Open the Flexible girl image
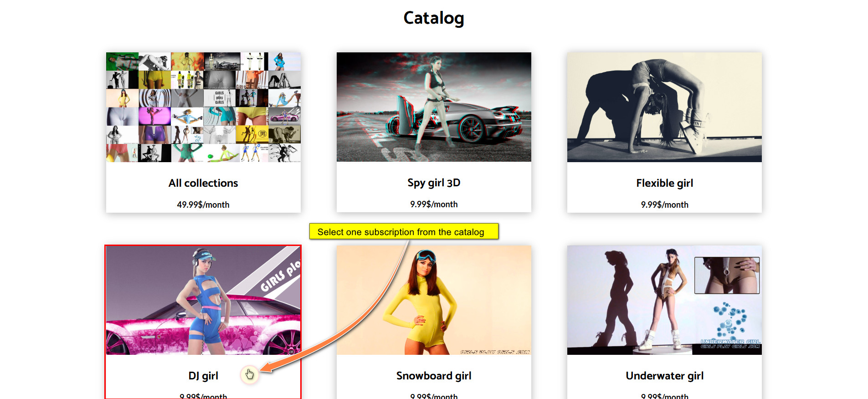 point(664,107)
